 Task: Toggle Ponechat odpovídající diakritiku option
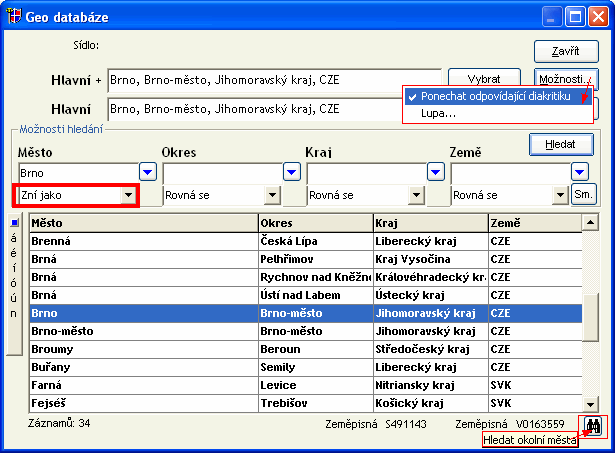(498, 96)
